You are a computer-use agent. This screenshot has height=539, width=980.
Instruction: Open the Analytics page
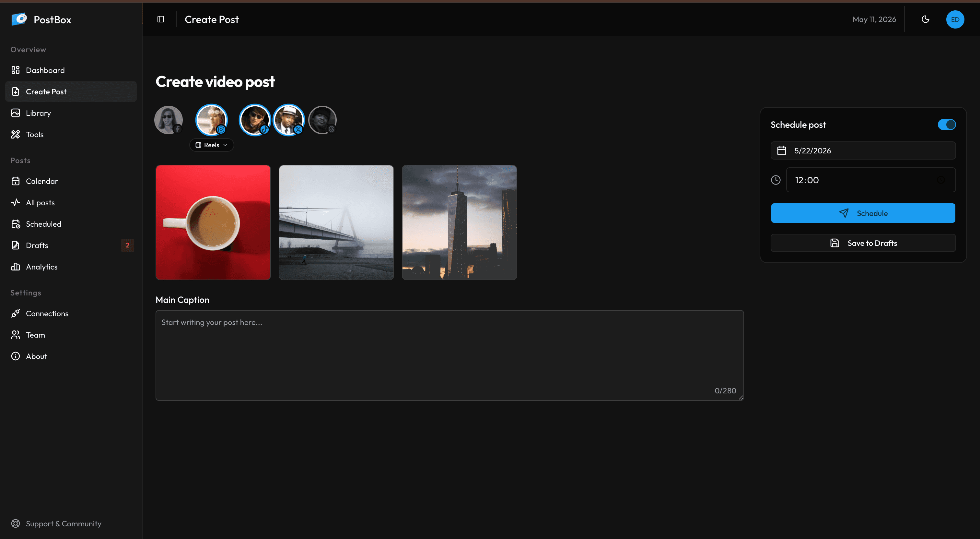(x=71, y=267)
